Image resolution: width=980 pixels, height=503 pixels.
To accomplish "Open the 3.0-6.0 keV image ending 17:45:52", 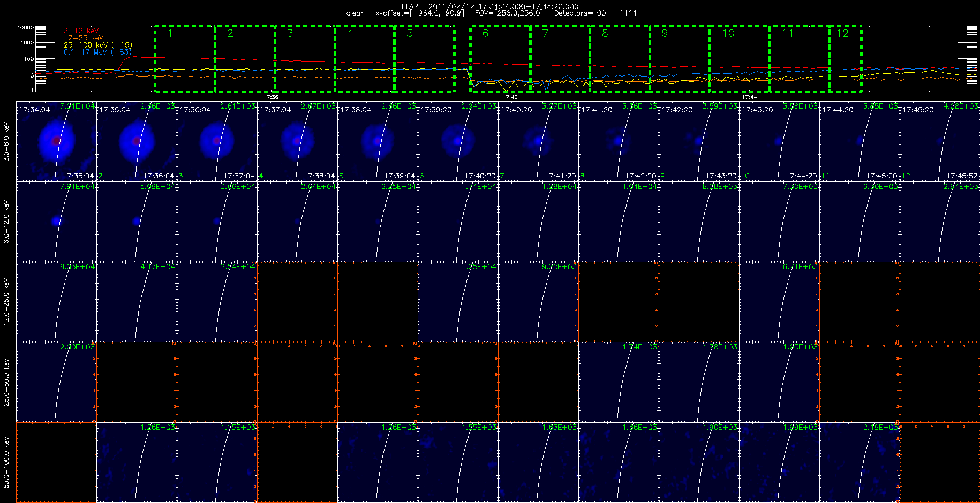I will pyautogui.click(x=940, y=141).
